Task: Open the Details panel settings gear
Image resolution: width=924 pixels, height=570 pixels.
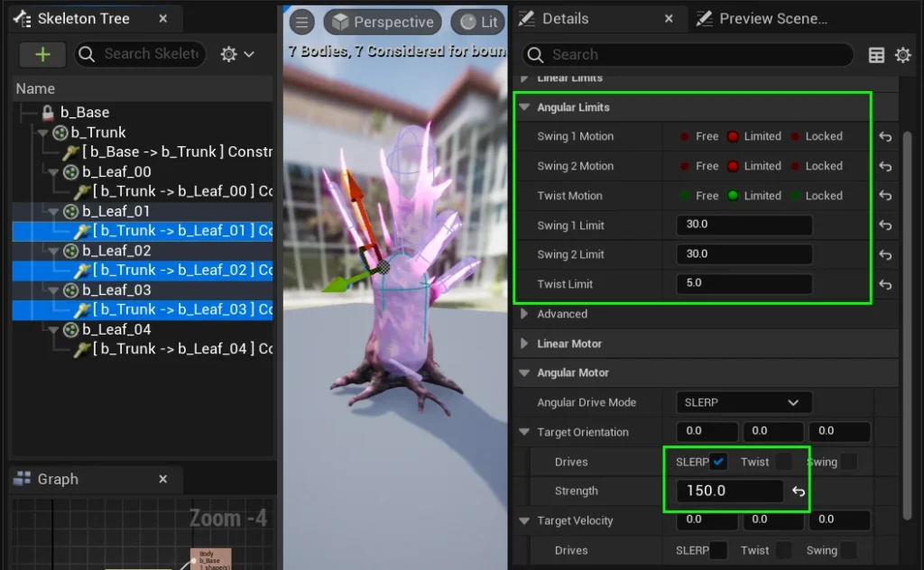Action: tap(902, 55)
